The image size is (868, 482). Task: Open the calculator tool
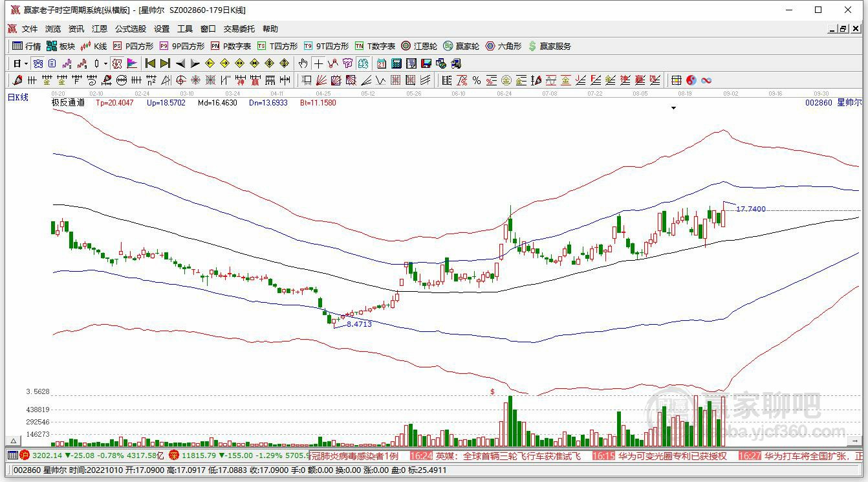click(x=396, y=63)
